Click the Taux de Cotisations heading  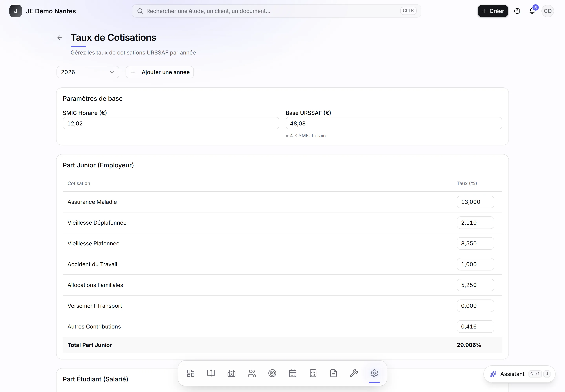pos(113,38)
